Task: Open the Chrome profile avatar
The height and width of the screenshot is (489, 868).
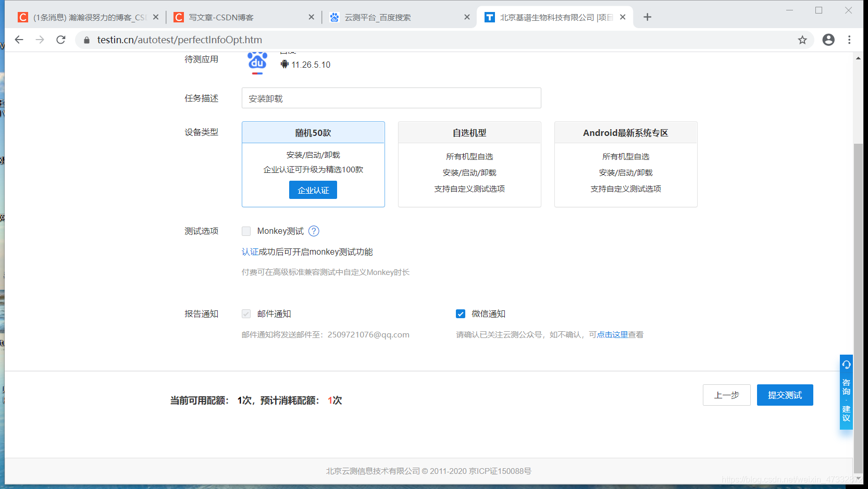Action: click(828, 40)
